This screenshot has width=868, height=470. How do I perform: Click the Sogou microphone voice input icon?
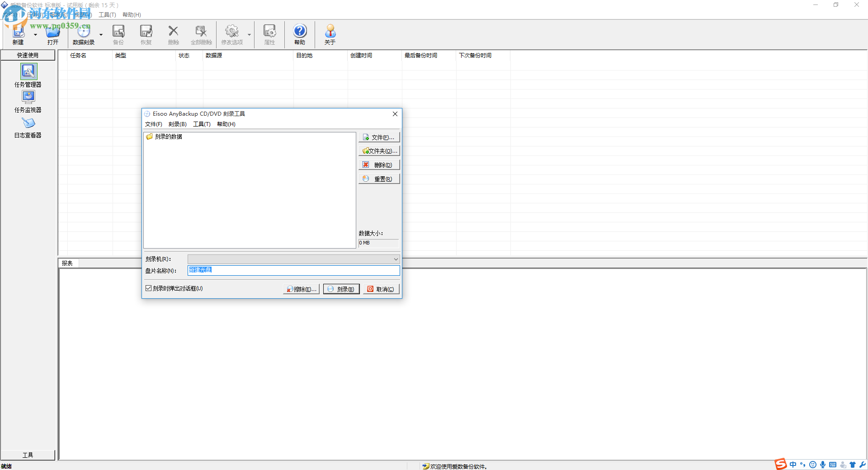823,465
